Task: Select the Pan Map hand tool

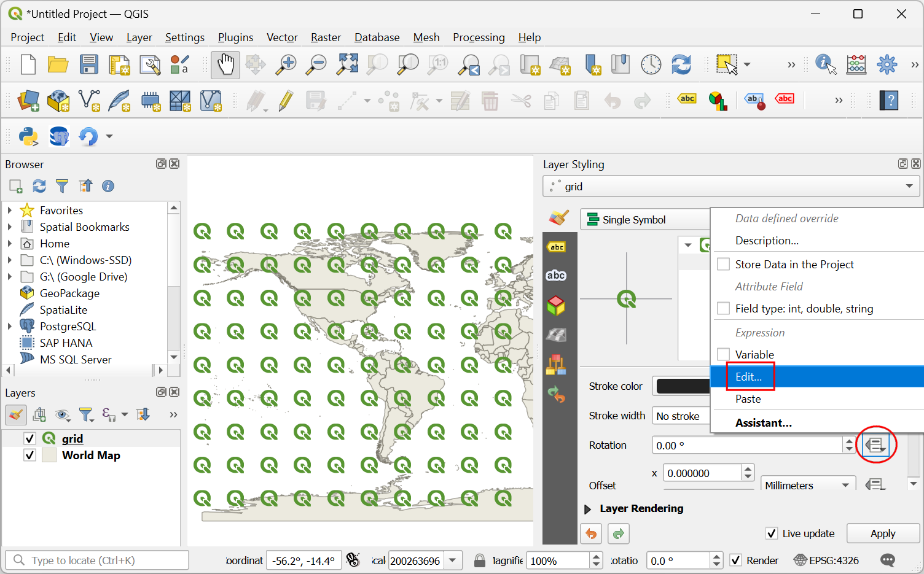Action: [x=225, y=65]
